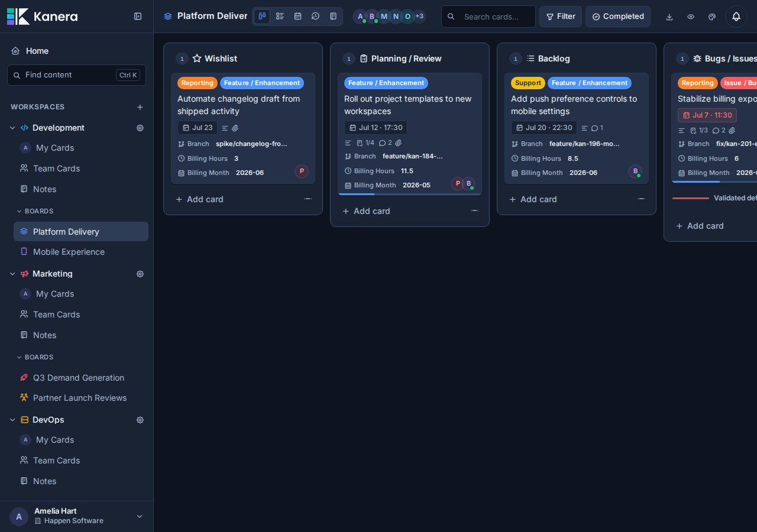Open Notes under DevOps

(x=80, y=481)
